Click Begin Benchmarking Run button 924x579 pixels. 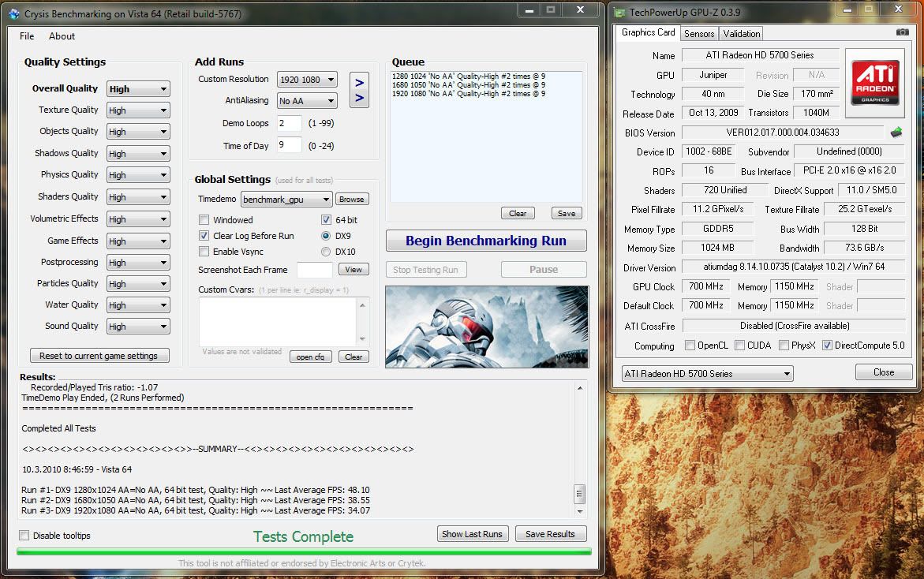[486, 241]
